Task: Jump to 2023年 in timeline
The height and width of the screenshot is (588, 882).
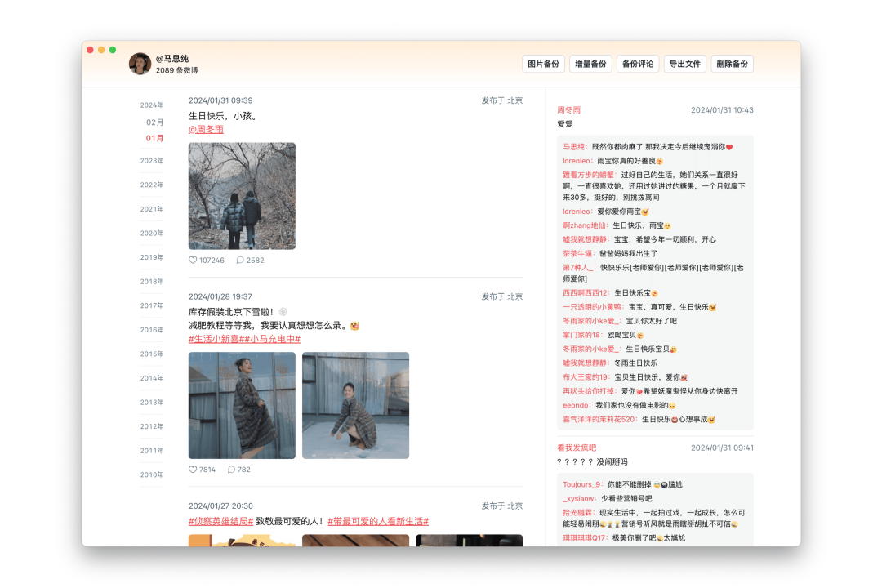Action: click(x=152, y=161)
